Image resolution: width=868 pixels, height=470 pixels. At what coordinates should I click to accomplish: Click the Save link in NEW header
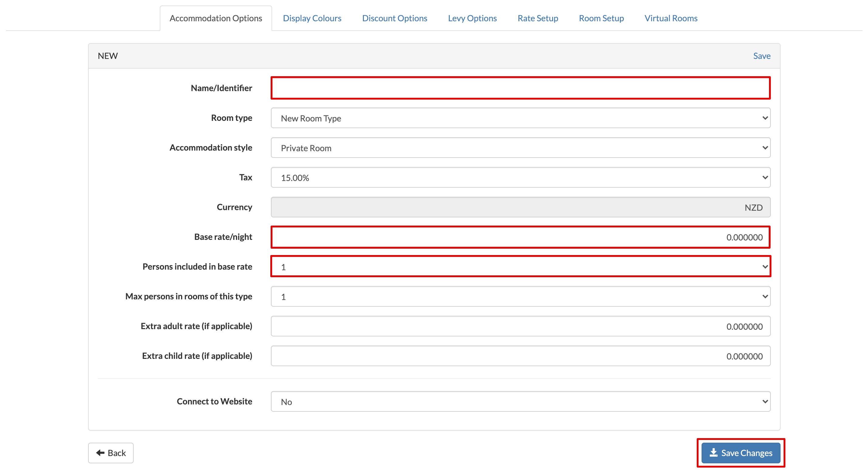(761, 56)
